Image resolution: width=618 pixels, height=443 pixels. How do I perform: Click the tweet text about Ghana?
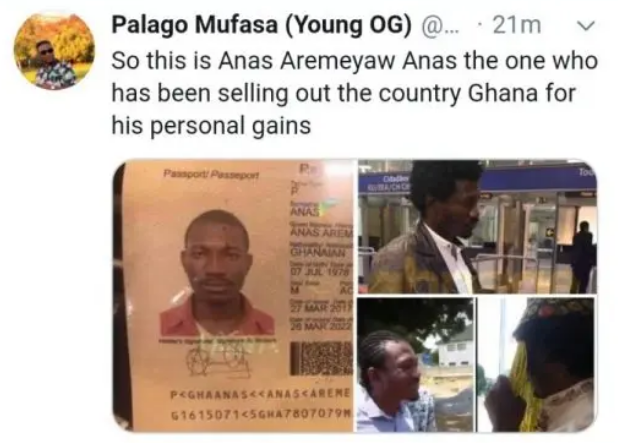[x=354, y=93]
